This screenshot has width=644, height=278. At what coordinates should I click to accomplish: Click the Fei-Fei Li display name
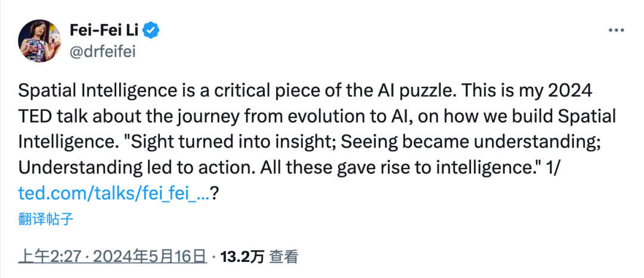click(104, 30)
